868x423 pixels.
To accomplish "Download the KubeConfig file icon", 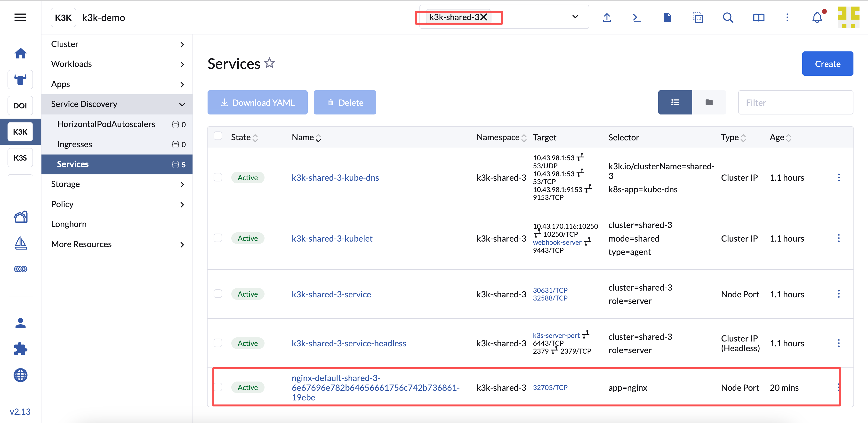I will tap(667, 17).
